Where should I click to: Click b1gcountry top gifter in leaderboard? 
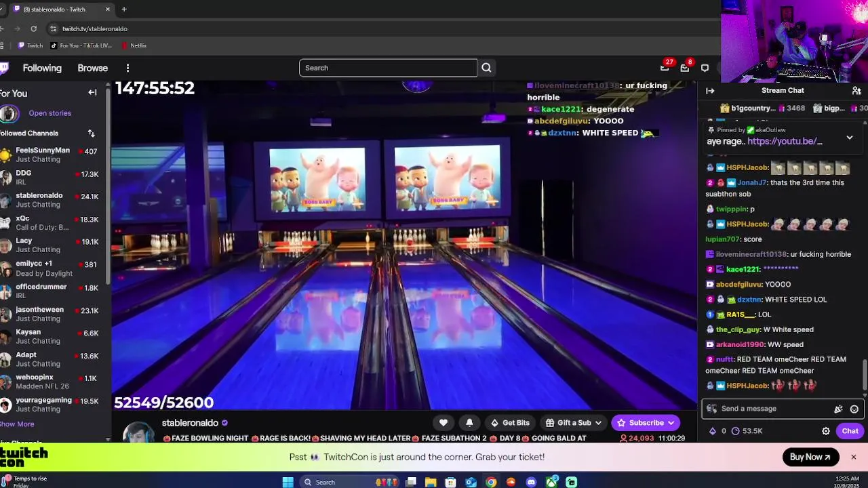point(762,108)
